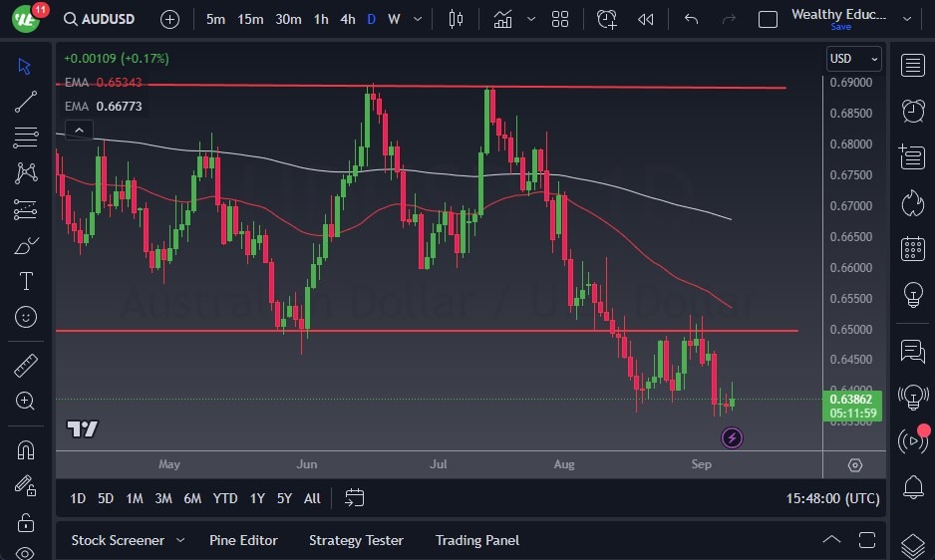
Task: Open the bar replay button
Action: [x=646, y=19]
